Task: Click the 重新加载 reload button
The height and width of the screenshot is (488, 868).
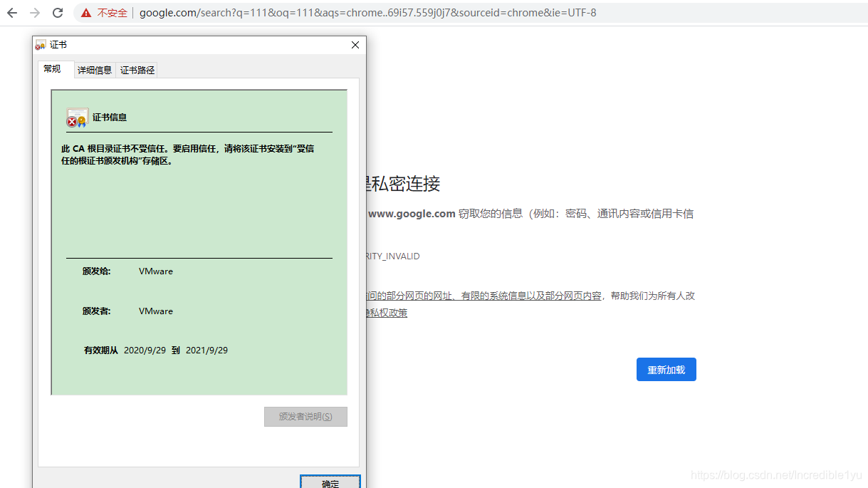Action: click(666, 370)
